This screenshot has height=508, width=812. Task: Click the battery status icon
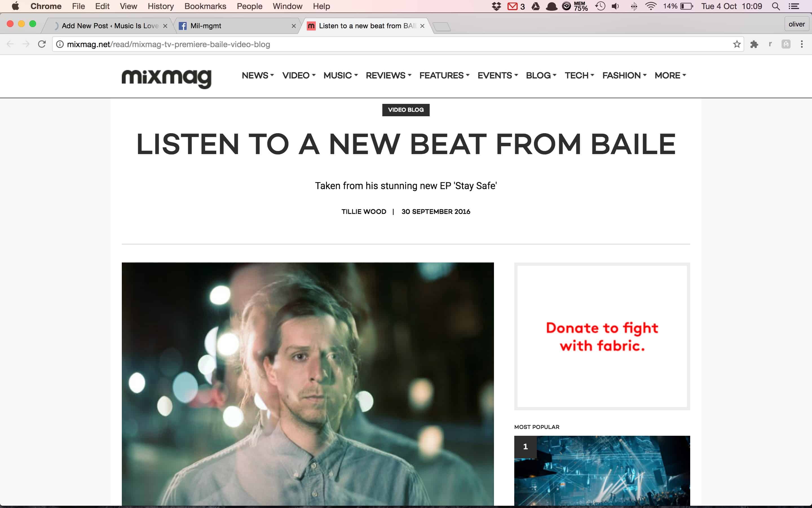coord(687,6)
